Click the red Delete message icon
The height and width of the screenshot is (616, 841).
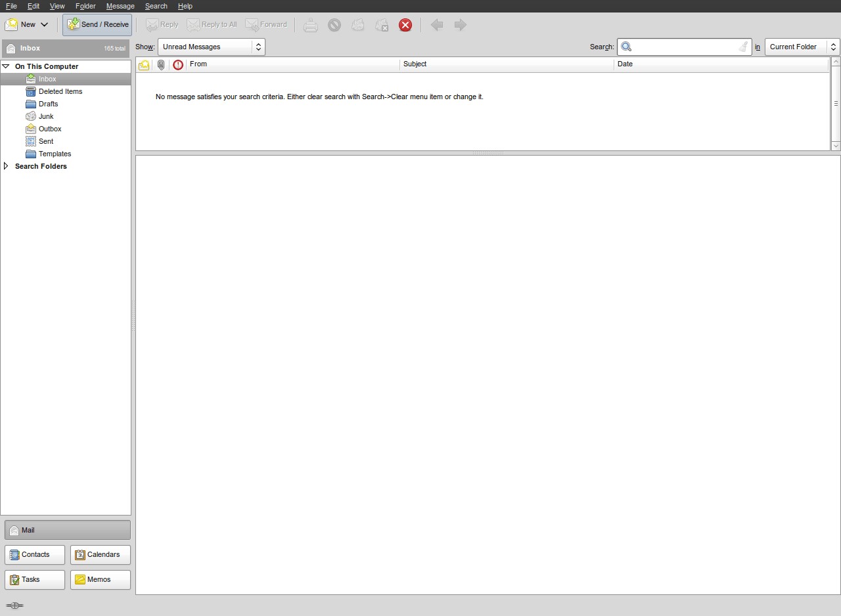pos(405,25)
